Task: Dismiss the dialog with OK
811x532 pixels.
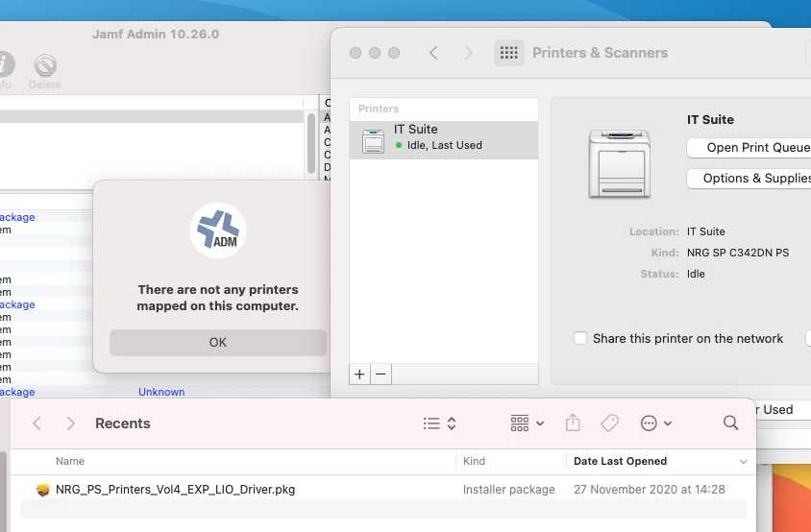Action: (218, 342)
